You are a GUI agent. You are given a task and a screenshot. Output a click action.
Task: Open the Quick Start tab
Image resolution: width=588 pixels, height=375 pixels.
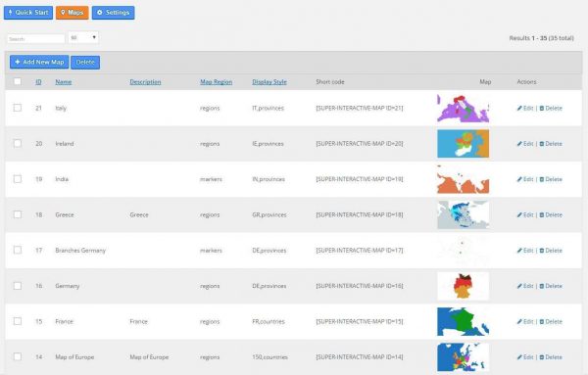point(28,13)
